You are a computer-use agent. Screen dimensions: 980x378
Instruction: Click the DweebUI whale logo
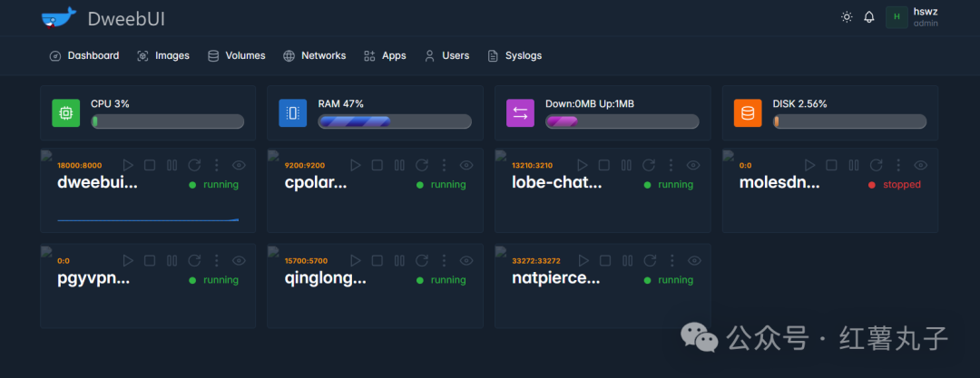[59, 17]
